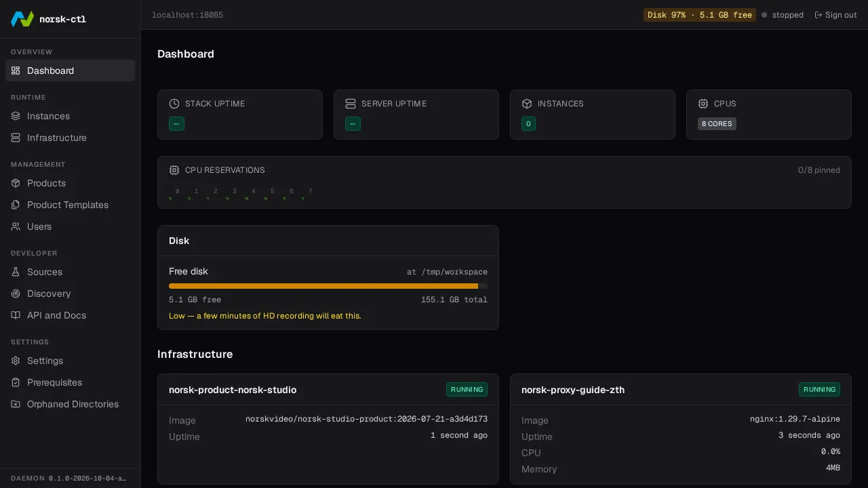
Task: Click the Sign out icon
Action: click(818, 15)
